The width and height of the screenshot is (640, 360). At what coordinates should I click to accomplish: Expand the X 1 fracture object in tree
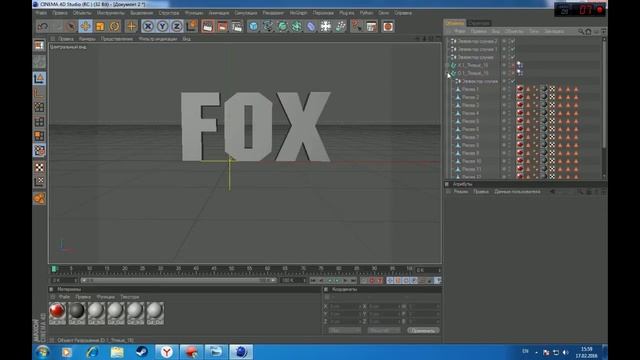(447, 65)
